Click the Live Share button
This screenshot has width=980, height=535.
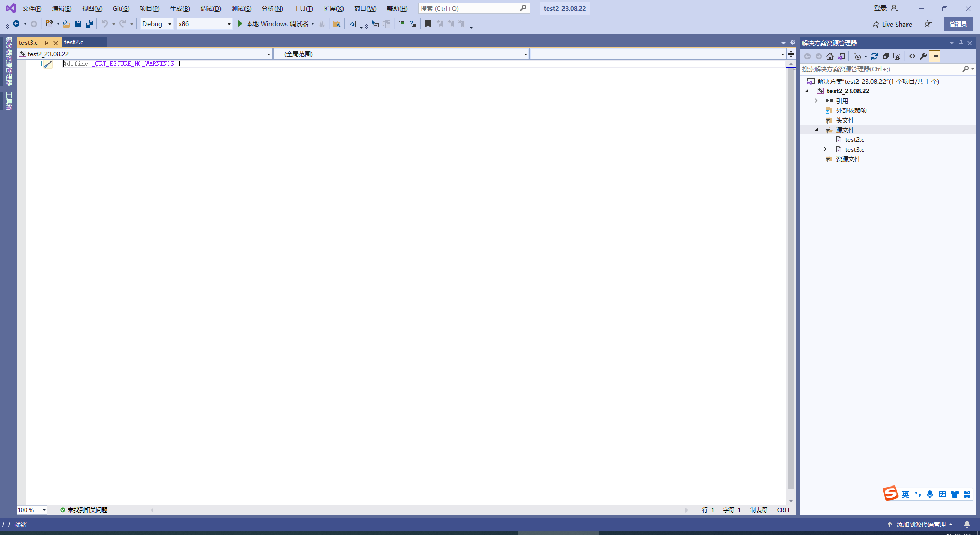pos(892,24)
